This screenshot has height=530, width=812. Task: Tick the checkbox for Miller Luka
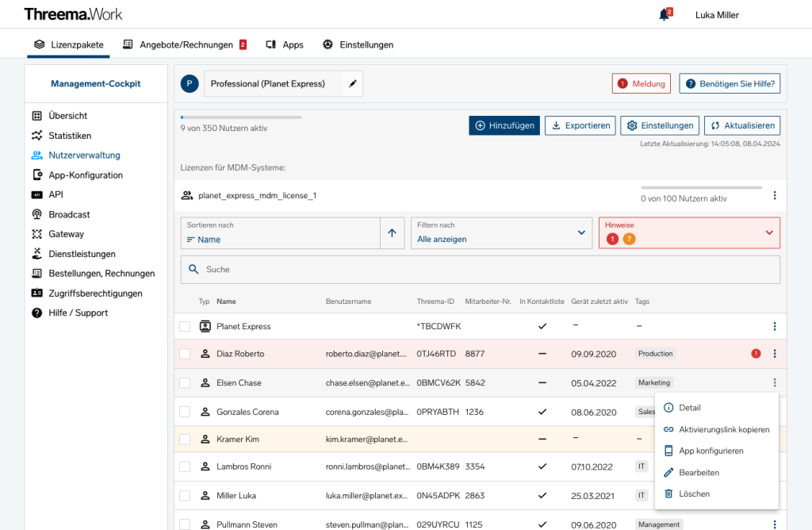pyautogui.click(x=185, y=494)
